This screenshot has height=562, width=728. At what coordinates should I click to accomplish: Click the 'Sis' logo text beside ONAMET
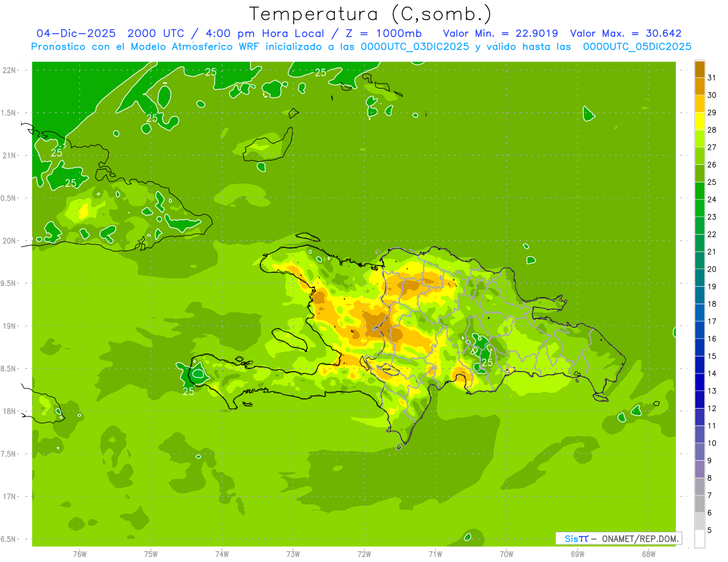pos(571,538)
